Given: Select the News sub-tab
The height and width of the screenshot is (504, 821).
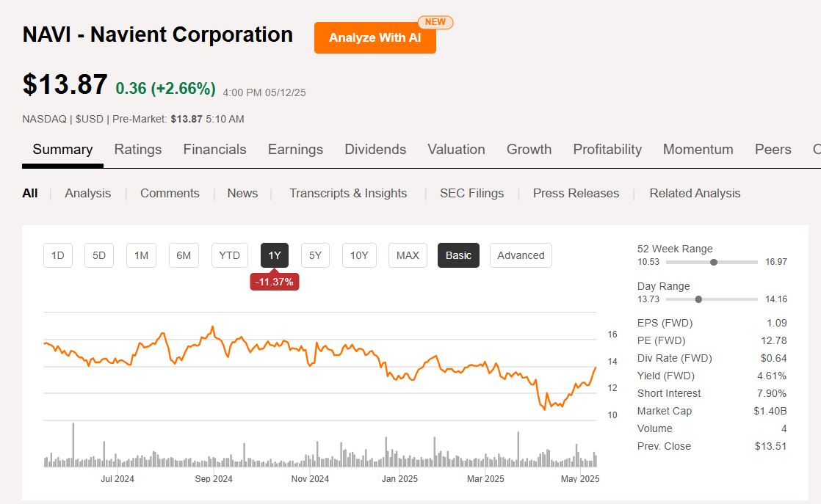Looking at the screenshot, I should click(242, 193).
